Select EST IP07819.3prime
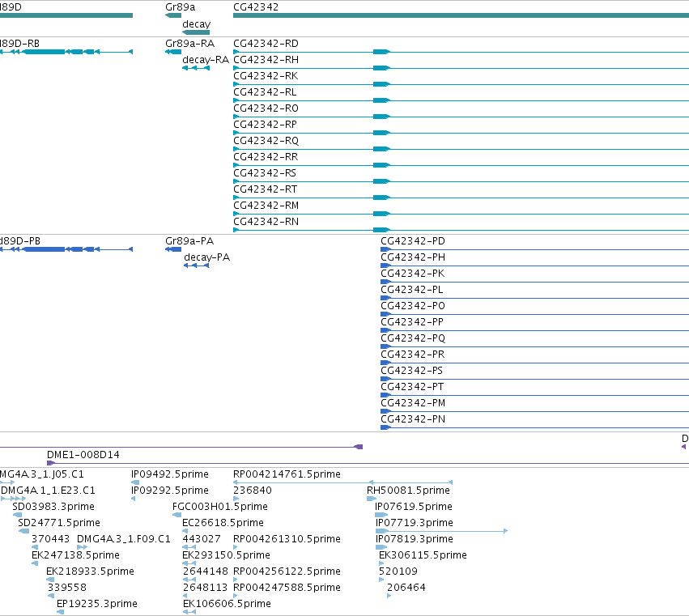The image size is (689, 616). (414, 539)
